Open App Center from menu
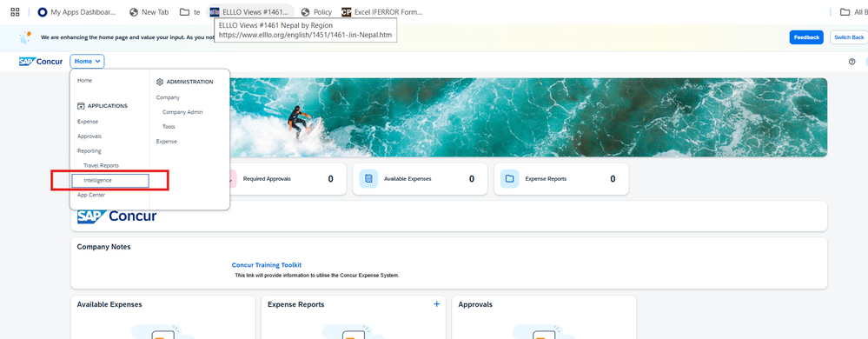 tap(91, 195)
